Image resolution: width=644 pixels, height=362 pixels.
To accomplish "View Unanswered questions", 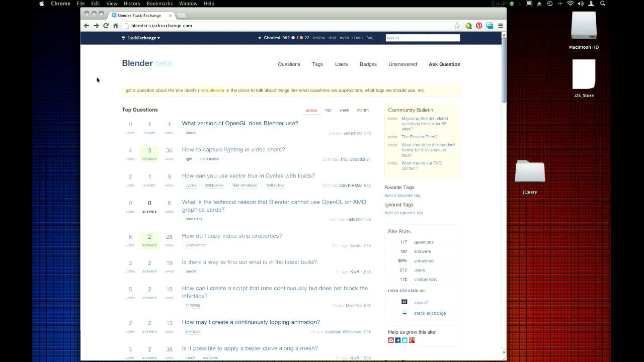I will pyautogui.click(x=403, y=64).
